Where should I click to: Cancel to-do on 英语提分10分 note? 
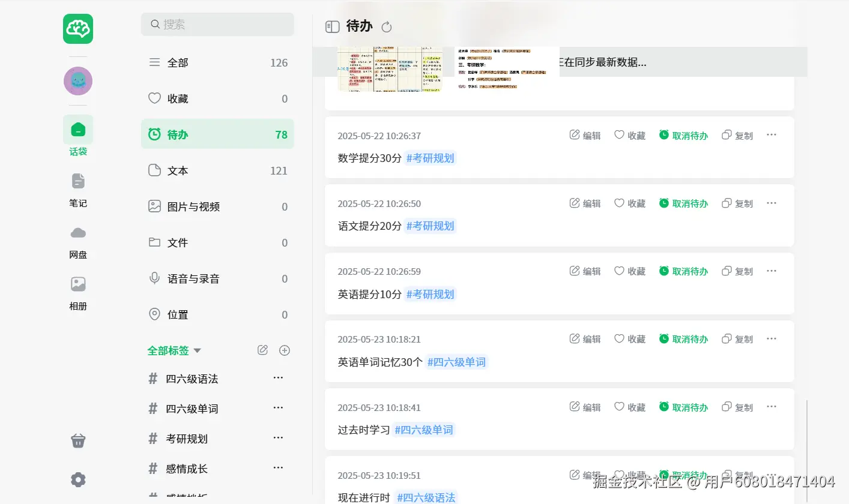[x=683, y=271]
